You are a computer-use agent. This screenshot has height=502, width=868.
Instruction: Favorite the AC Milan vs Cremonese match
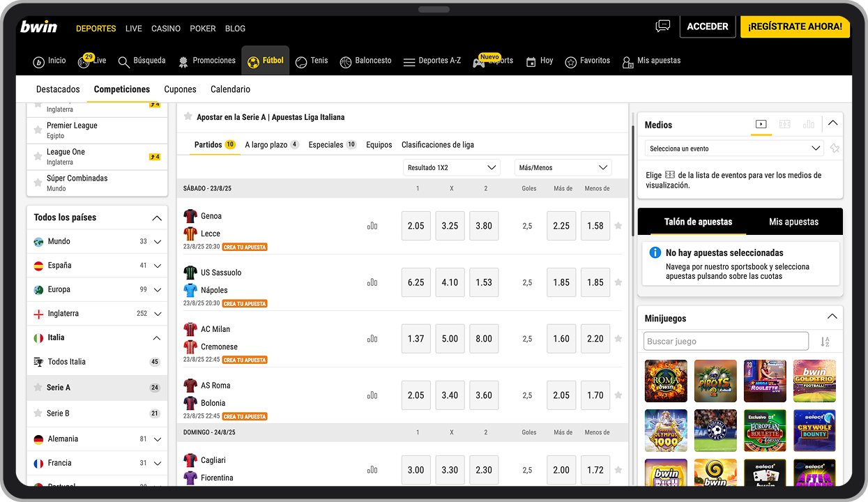(x=618, y=339)
